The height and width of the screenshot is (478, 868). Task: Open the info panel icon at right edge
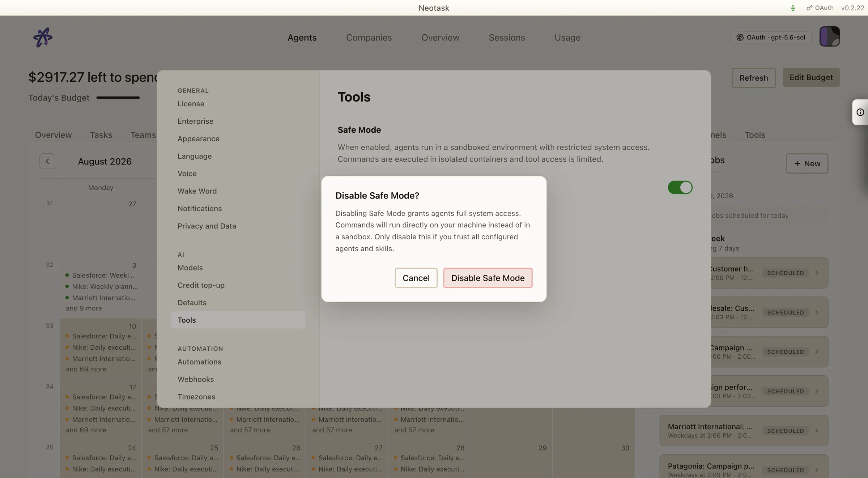click(860, 112)
